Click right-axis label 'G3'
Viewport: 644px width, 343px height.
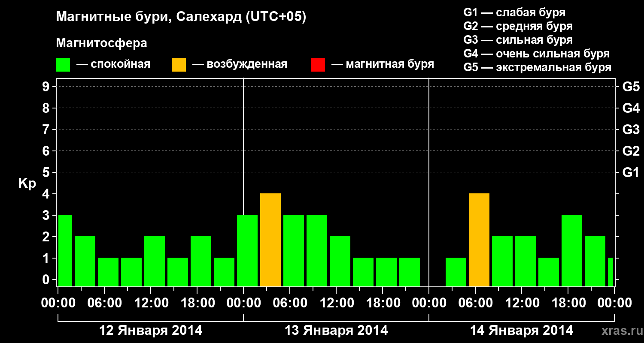[631, 129]
